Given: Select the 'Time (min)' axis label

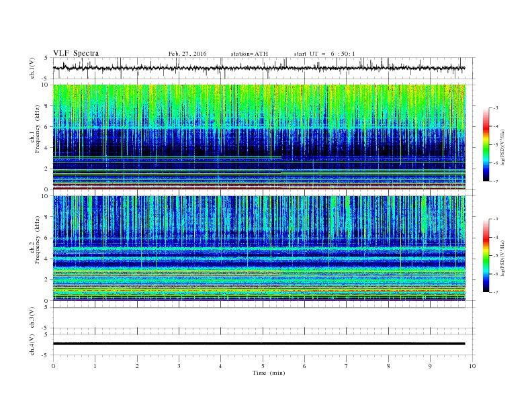Looking at the screenshot, I should (269, 373).
